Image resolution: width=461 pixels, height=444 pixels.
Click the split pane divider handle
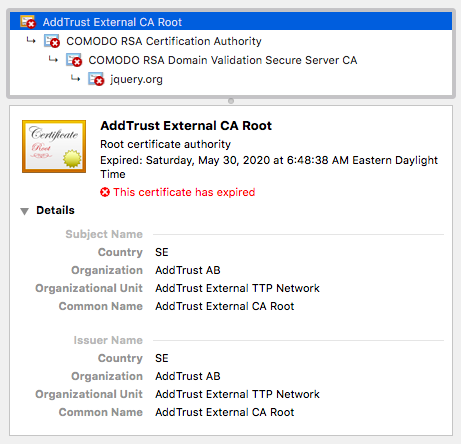coord(231,101)
